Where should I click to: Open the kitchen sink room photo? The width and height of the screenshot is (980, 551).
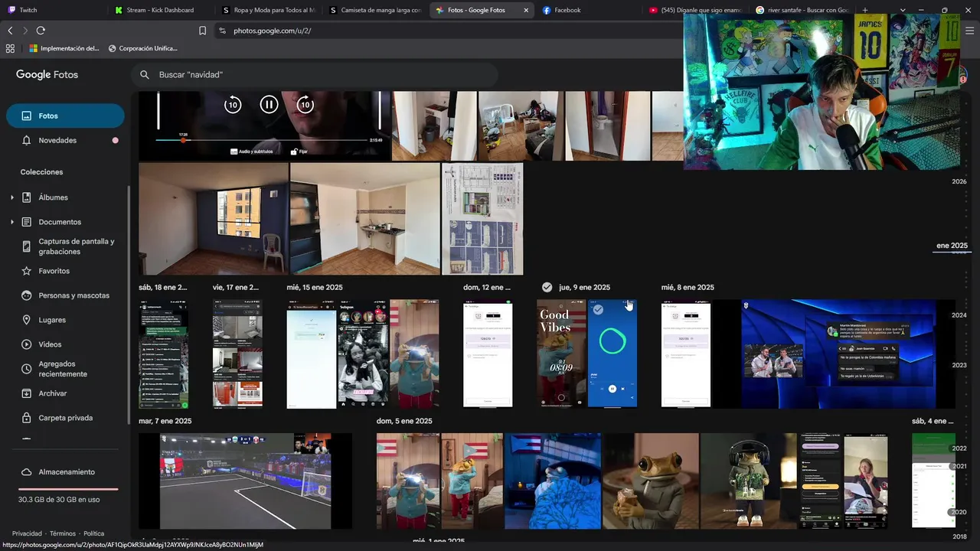(x=365, y=219)
